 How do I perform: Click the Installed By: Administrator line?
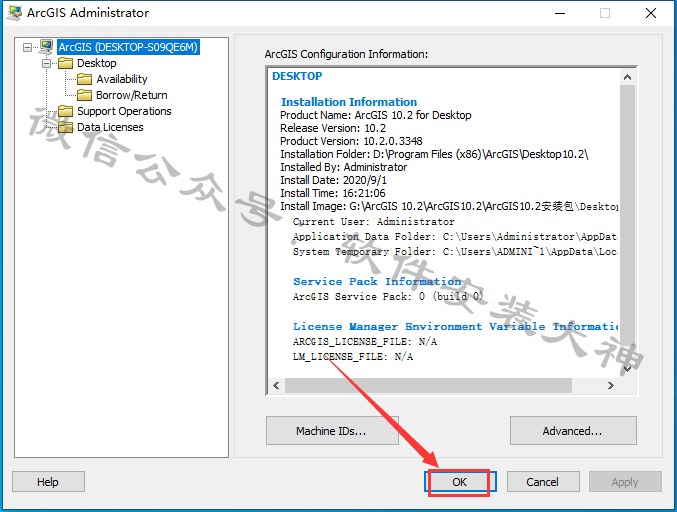click(343, 167)
